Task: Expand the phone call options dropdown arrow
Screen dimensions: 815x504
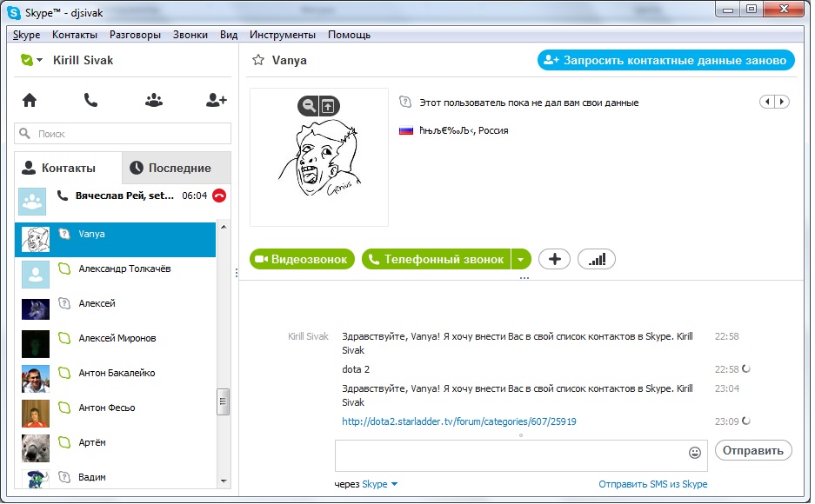Action: 521,259
